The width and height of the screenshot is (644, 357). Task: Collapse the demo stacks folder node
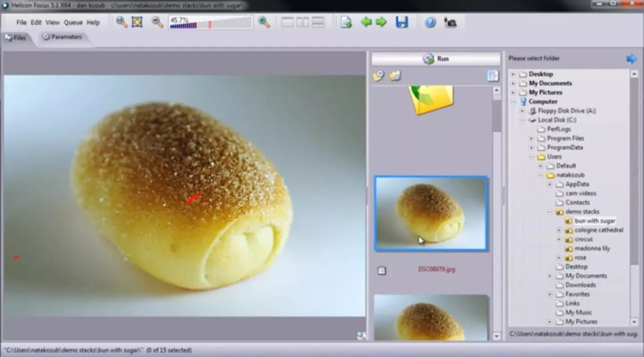pyautogui.click(x=549, y=212)
